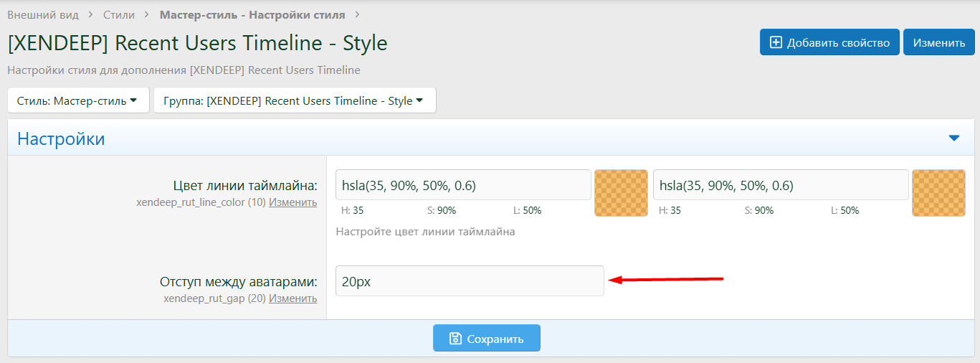Viewport: 980px width, 363px height.
Task: Save settings with the Сохранить button
Action: tap(487, 339)
